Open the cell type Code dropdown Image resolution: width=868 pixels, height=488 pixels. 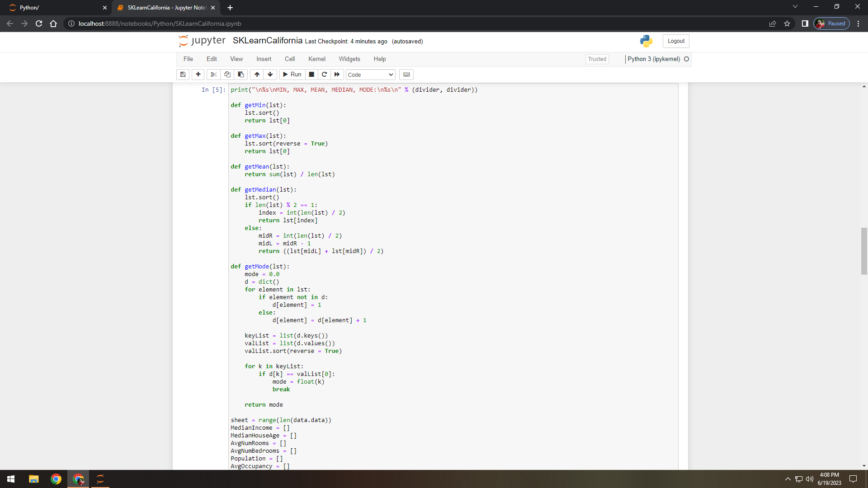coord(370,75)
